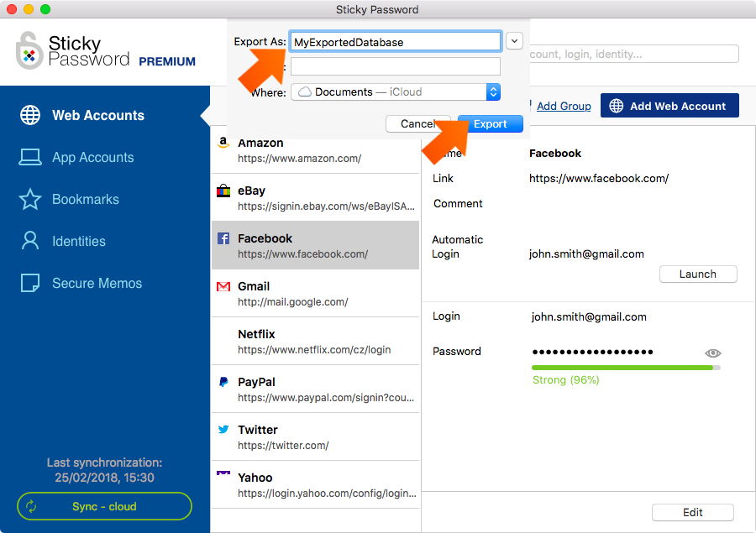Viewport: 756px width, 533px height.
Task: Click the Cancel button in export dialog
Action: tap(418, 124)
